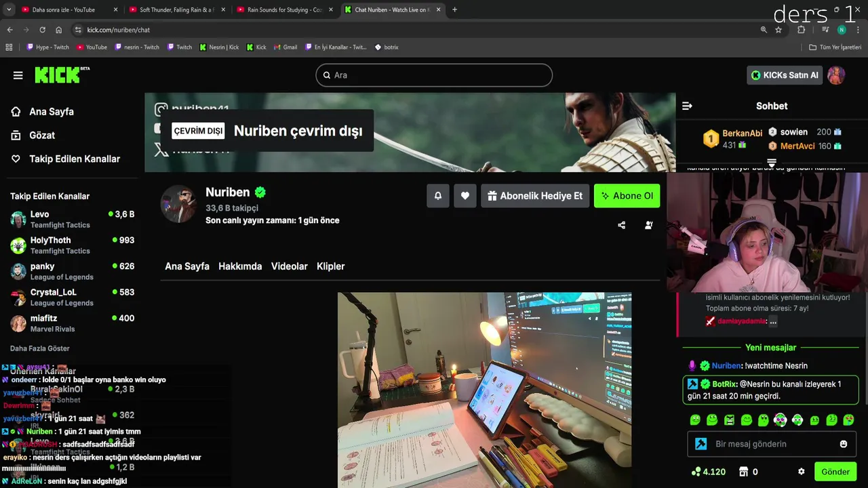The width and height of the screenshot is (868, 488).
Task: Click BerkanAbi in gift leaderboard
Action: point(743,134)
